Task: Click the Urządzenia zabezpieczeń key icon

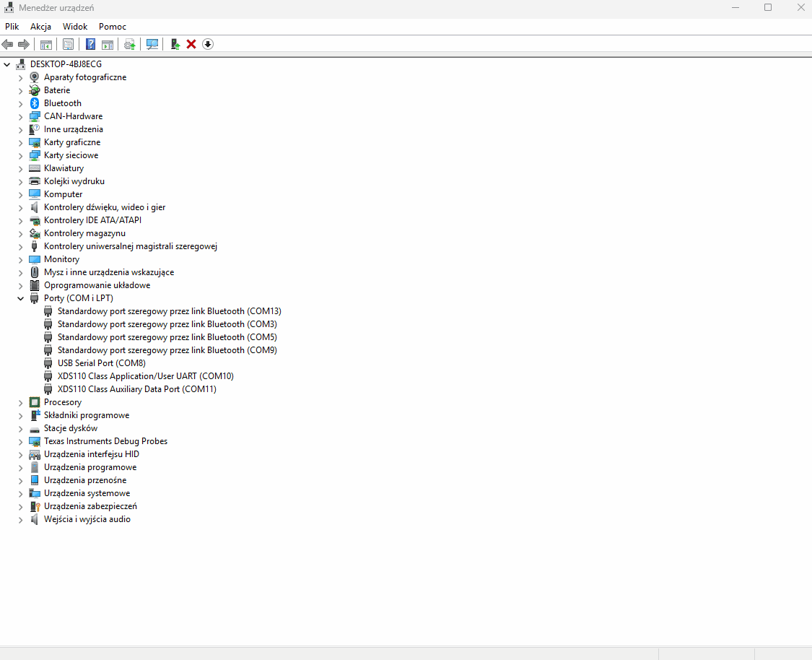Action: [x=34, y=506]
